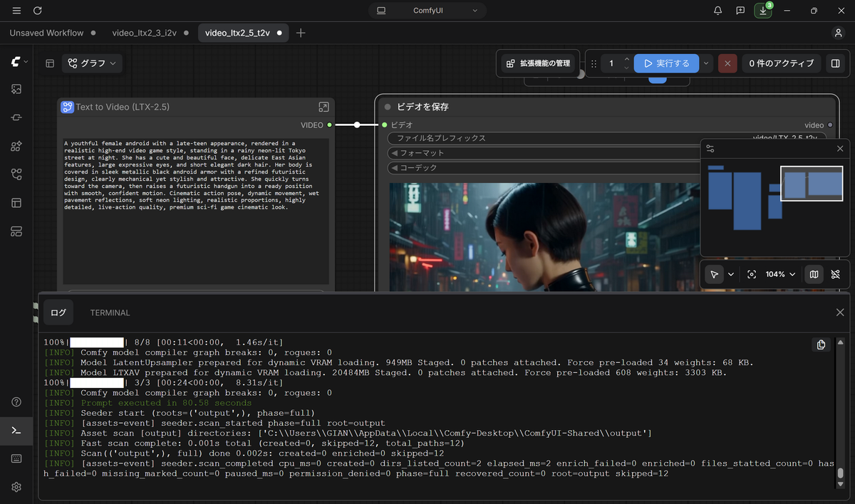855x504 pixels.
Task: Open the 104% zoom dropdown
Action: [780, 274]
